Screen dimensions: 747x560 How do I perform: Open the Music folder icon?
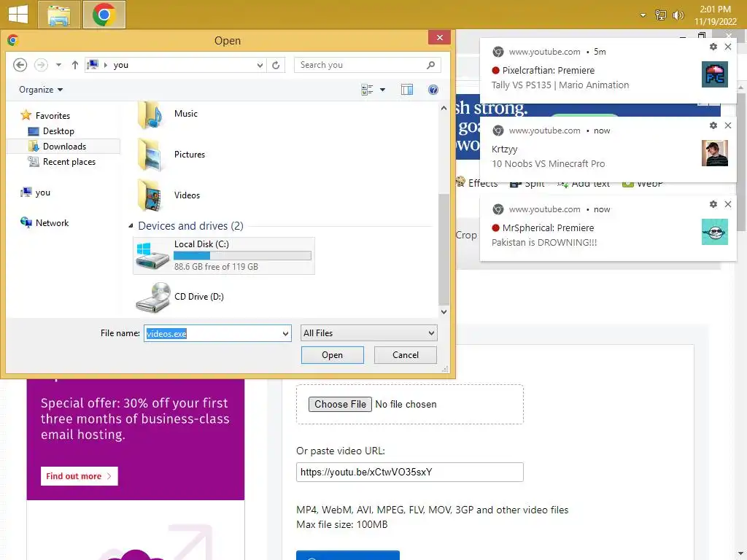tap(152, 115)
